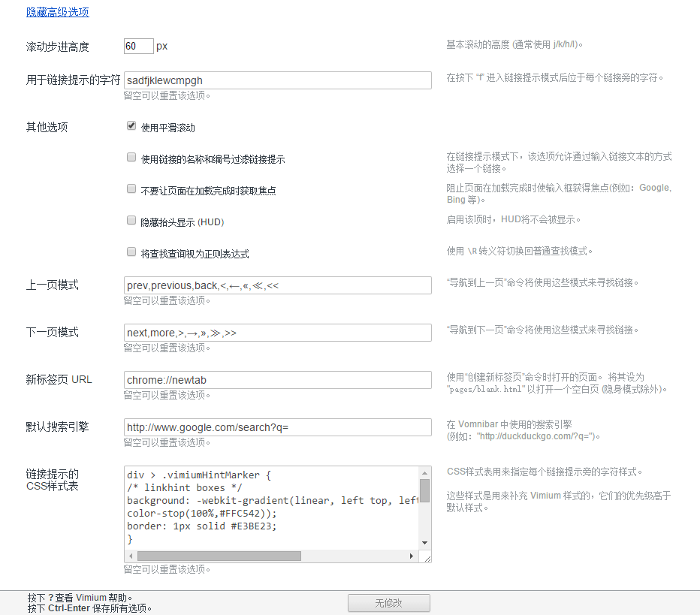
Task: Click the 滚动步进高度 label
Action: [x=58, y=47]
